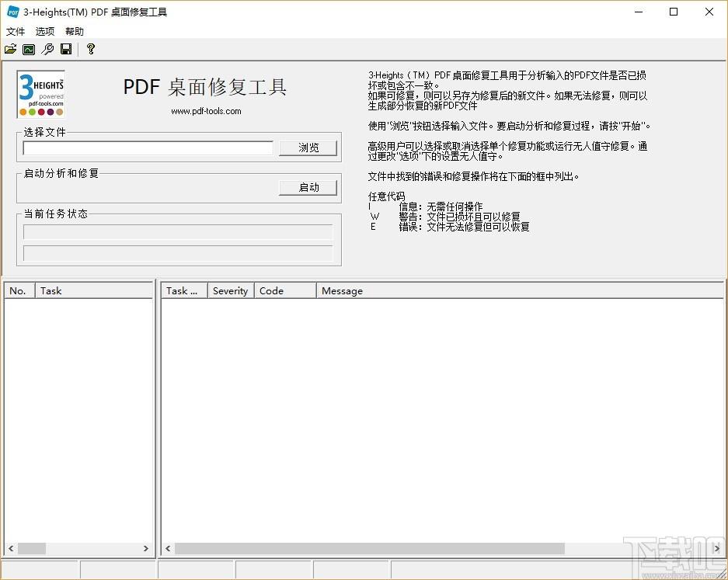The width and height of the screenshot is (728, 580).
Task: Click the 当前任务状态 group label
Action: point(56,214)
